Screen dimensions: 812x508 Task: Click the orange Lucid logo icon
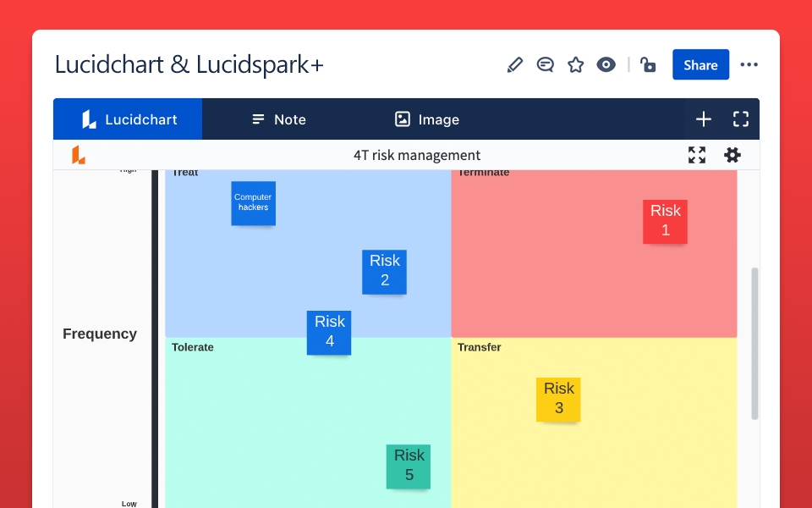[x=78, y=155]
